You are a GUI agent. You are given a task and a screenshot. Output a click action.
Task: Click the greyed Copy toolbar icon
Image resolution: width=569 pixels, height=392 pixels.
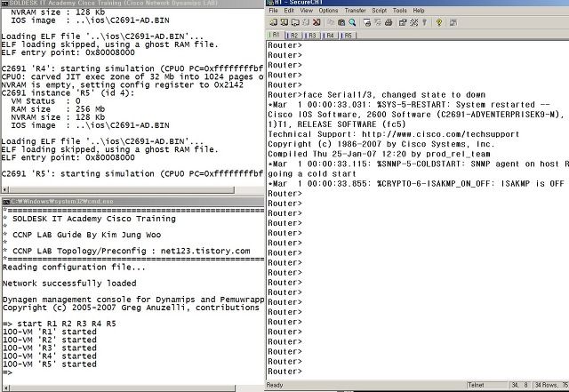coord(331,22)
